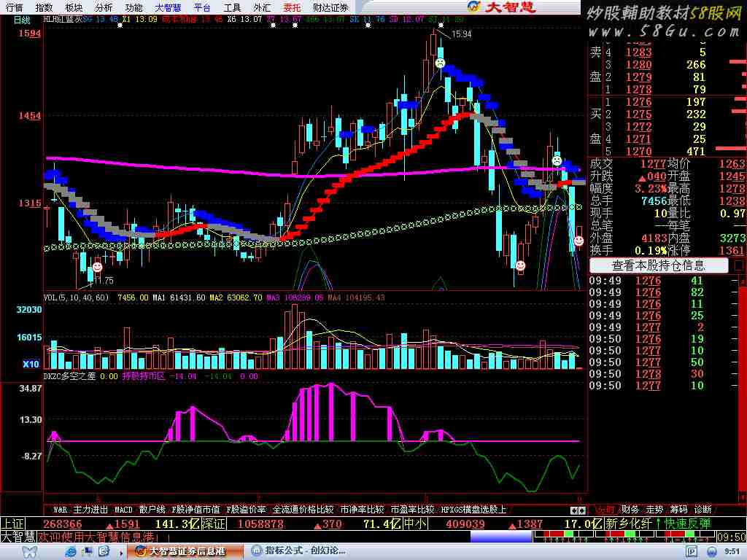Screen dimensions: 747x560
Task: Switch to the F股净值市值 tab
Action: pyautogui.click(x=196, y=510)
